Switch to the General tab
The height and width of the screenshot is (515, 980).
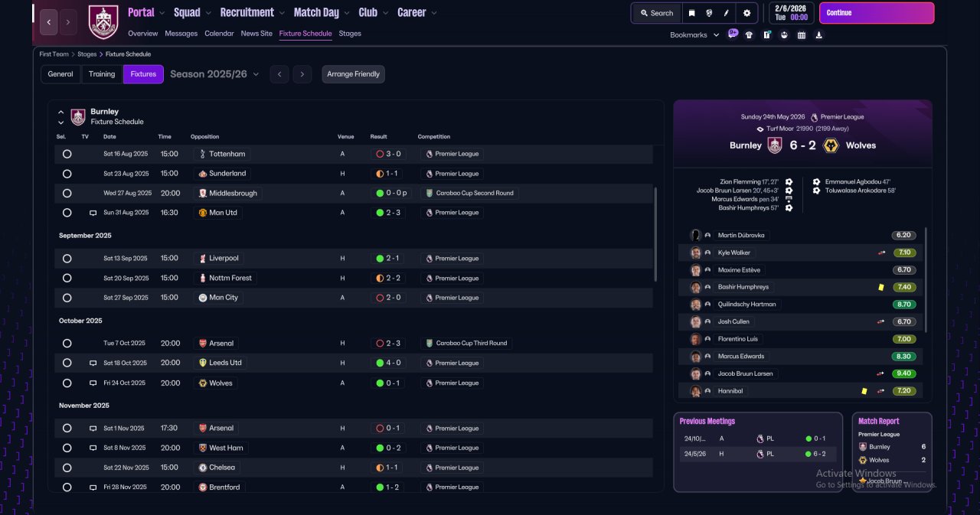pos(60,74)
